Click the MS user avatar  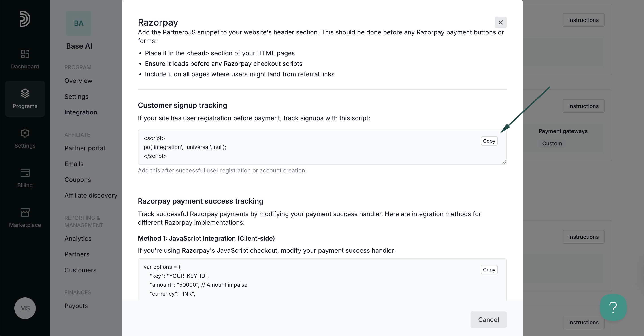tap(25, 308)
